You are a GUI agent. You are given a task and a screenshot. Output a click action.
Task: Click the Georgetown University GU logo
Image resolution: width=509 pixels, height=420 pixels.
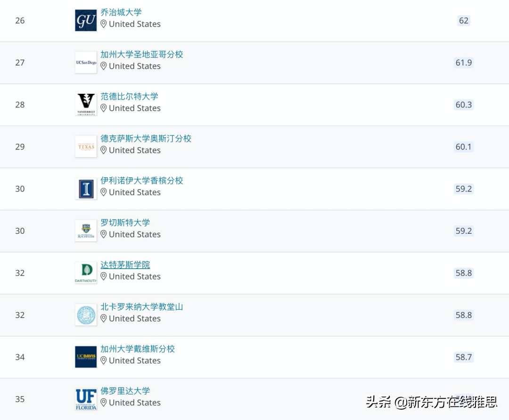[85, 20]
